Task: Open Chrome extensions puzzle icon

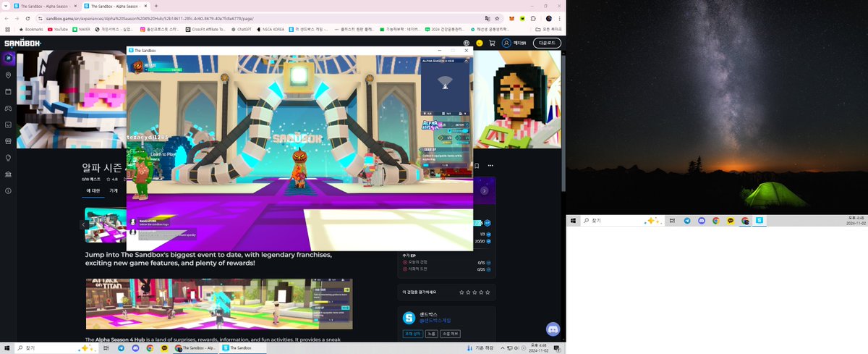Action: point(533,18)
